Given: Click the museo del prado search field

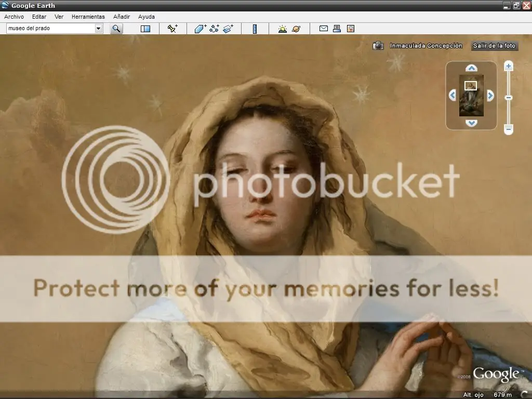Looking at the screenshot, I should 51,29.
